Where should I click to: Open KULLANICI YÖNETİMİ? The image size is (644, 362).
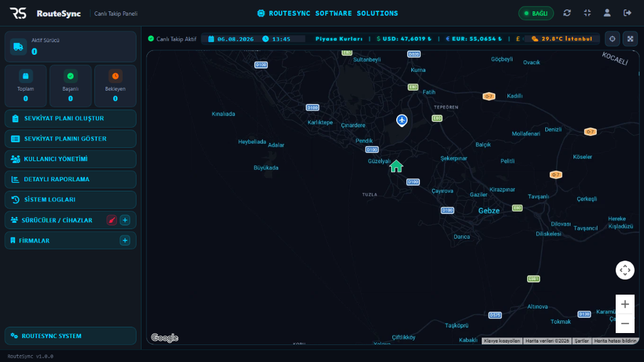(70, 159)
